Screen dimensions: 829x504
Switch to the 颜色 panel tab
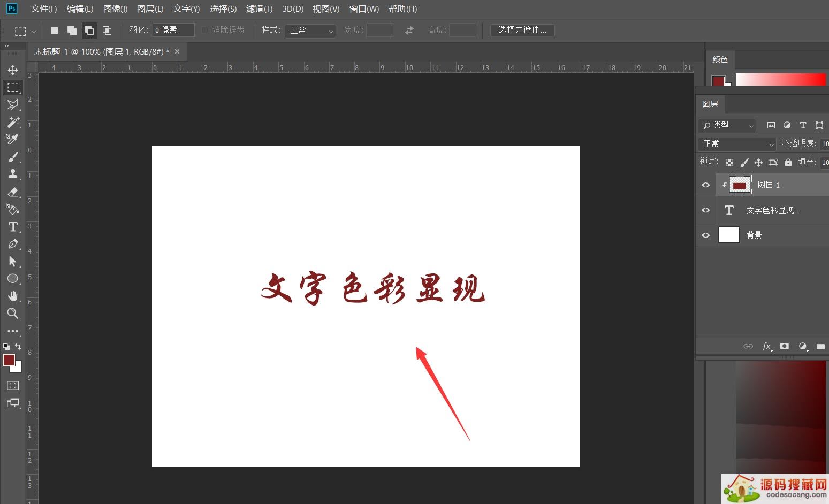[720, 59]
